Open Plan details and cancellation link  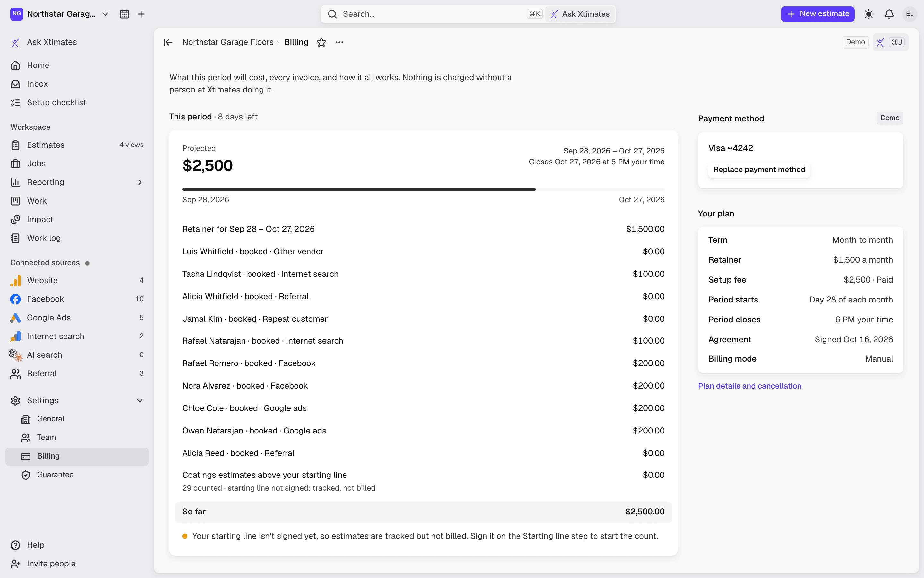(x=749, y=386)
